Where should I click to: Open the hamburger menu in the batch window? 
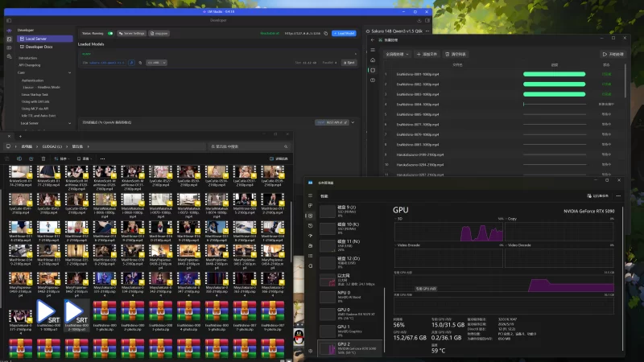point(373,50)
